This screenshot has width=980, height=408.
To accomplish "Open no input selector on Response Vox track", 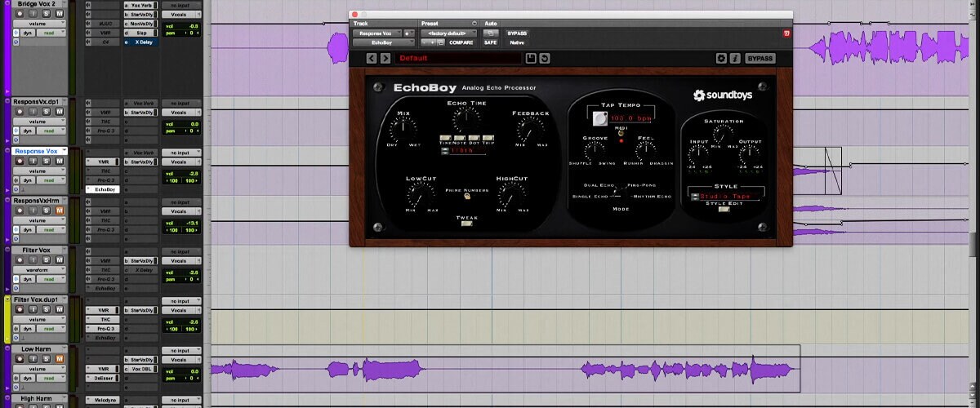I will pyautogui.click(x=181, y=153).
